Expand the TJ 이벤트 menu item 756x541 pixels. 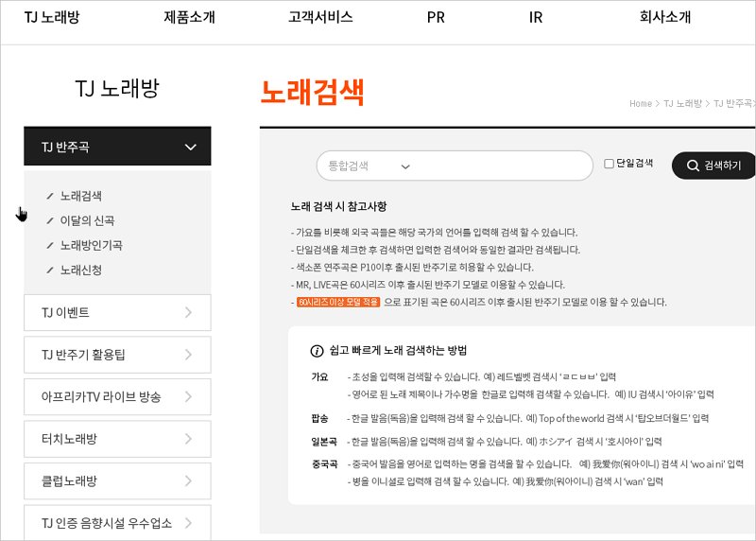117,312
